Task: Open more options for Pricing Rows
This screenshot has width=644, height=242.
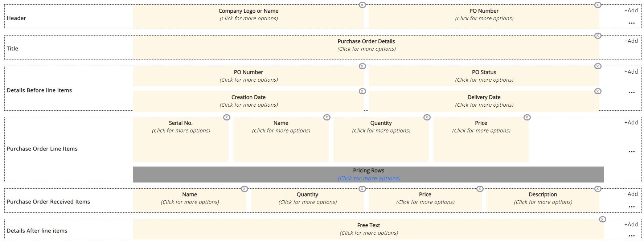Action: 369,178
